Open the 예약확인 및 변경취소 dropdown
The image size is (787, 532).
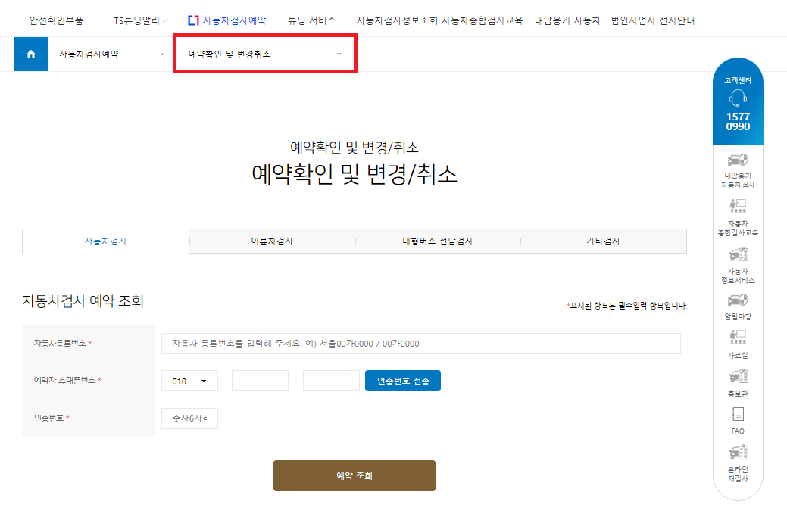click(265, 54)
